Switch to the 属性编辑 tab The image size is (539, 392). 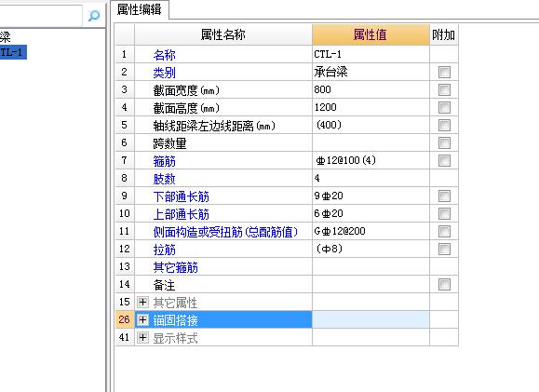[140, 9]
